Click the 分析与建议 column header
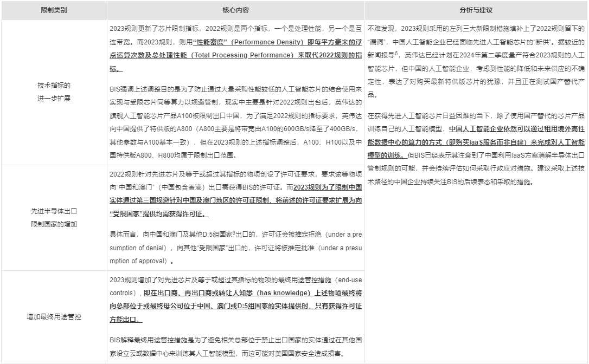The height and width of the screenshot is (364, 589). point(476,10)
